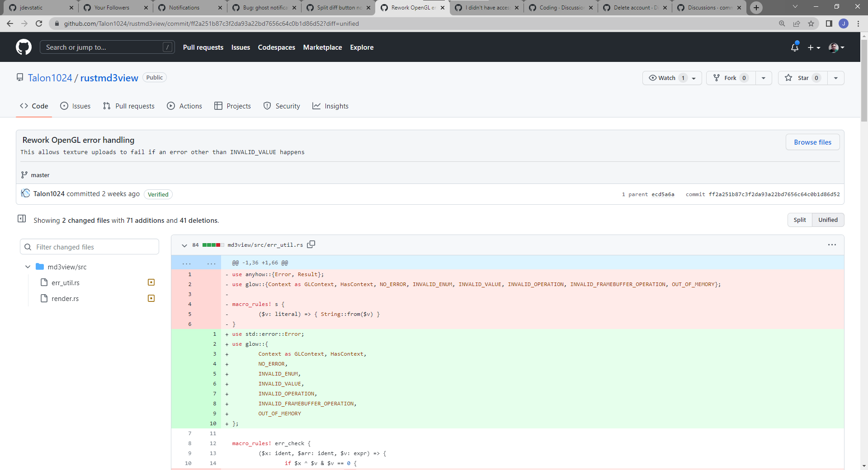Expand the Fork options dropdown

(x=764, y=78)
